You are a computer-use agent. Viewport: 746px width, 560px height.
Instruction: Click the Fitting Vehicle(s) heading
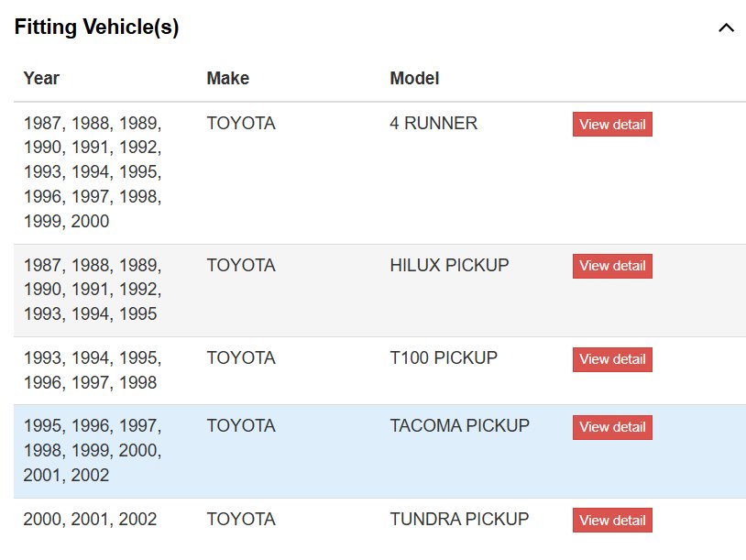[x=96, y=27]
